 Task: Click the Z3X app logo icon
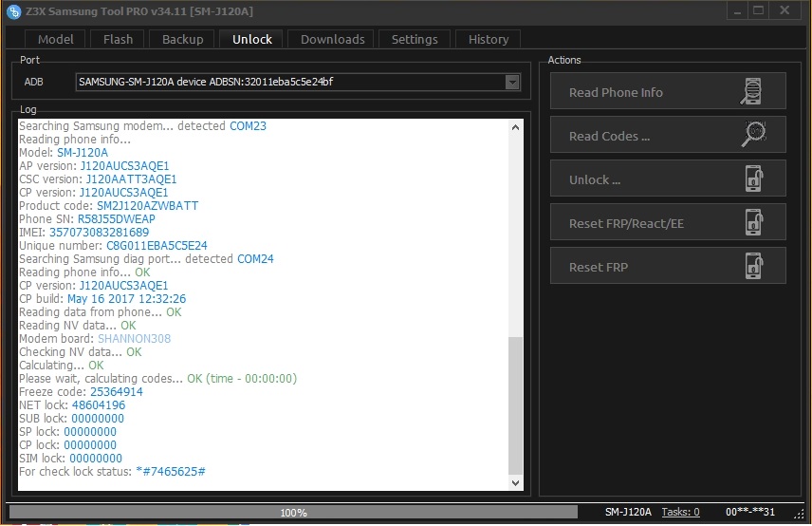(x=14, y=10)
